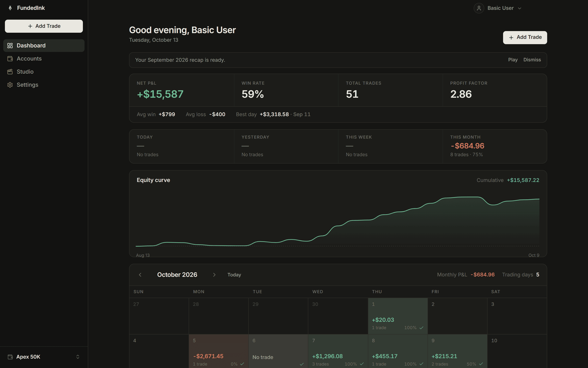Dismiss the recap banner
The width and height of the screenshot is (588, 368).
[x=532, y=60]
